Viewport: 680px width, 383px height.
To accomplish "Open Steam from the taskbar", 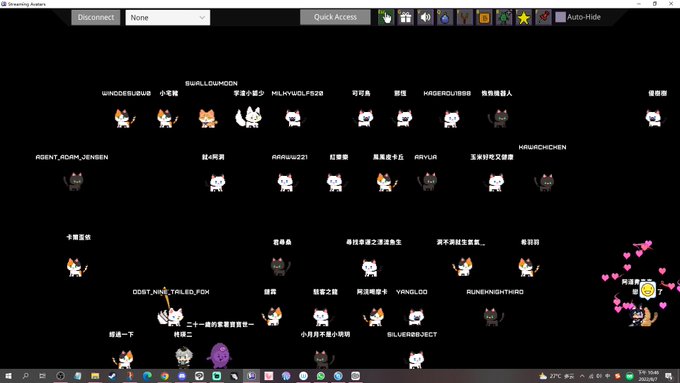I will (112, 376).
